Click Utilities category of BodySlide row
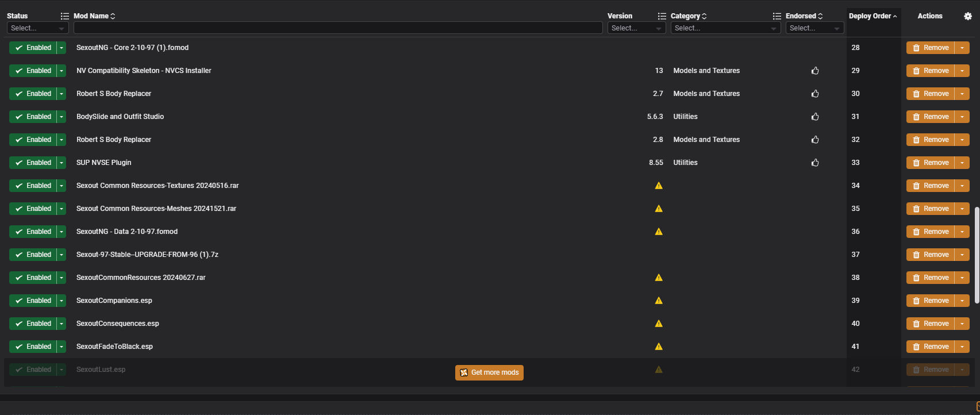This screenshot has width=980, height=415. (685, 117)
